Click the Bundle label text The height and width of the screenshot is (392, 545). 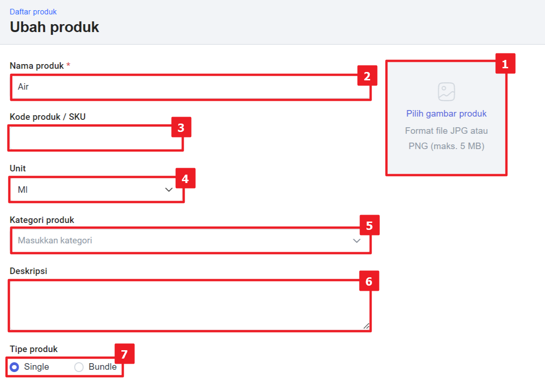(x=102, y=366)
